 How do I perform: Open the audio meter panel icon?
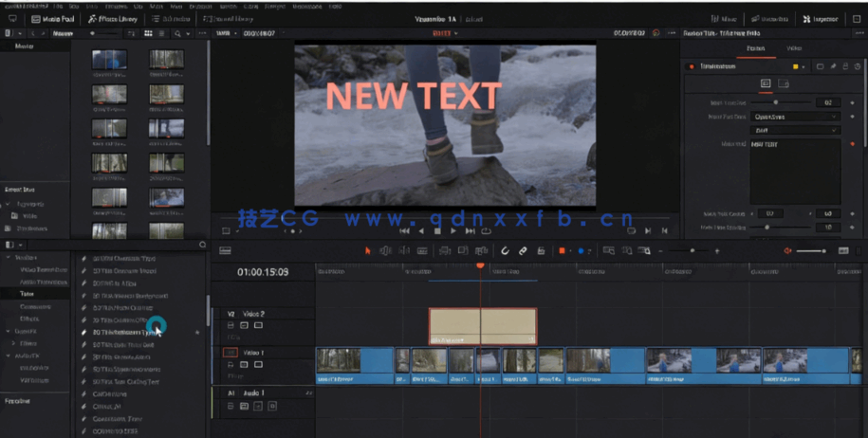tap(843, 251)
